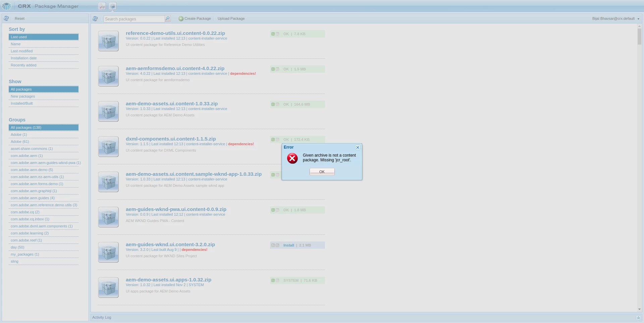Close the Error dialog with X

click(358, 147)
